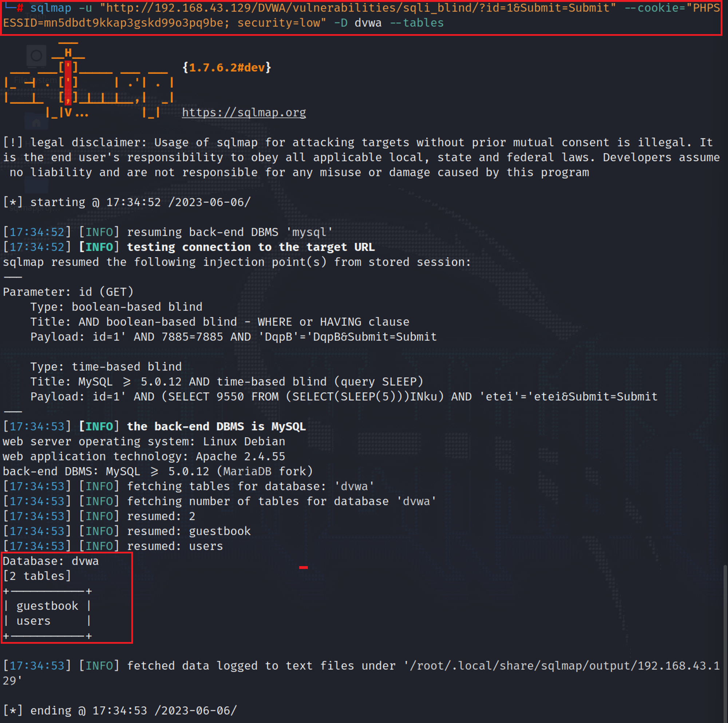
Task: Click the output path '/root/.local/share/sqlmap/output'
Action: pyautogui.click(x=520, y=665)
